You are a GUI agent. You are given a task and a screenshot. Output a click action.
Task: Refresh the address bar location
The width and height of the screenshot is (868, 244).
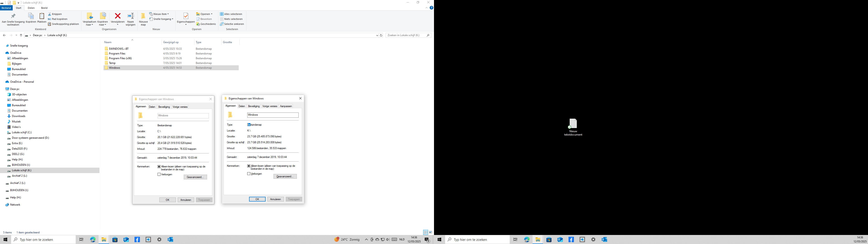pyautogui.click(x=381, y=35)
